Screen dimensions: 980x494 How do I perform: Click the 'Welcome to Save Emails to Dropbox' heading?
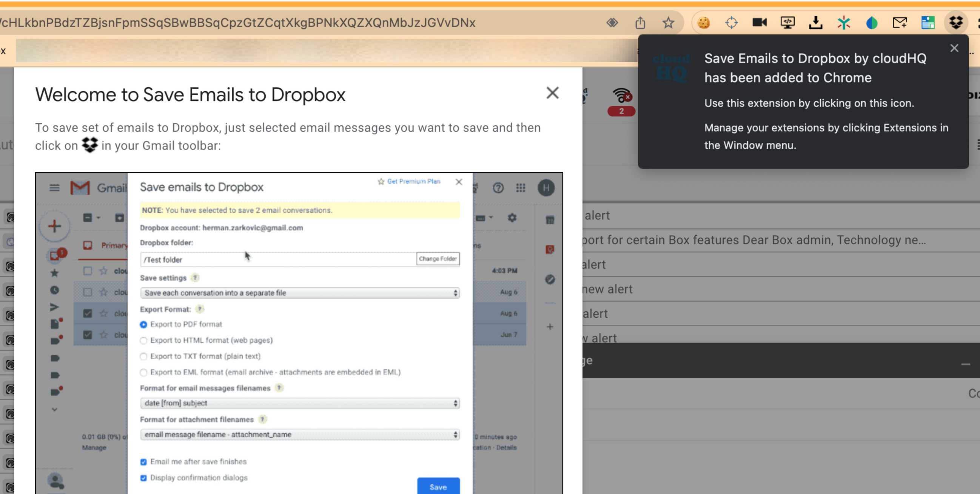click(x=190, y=94)
